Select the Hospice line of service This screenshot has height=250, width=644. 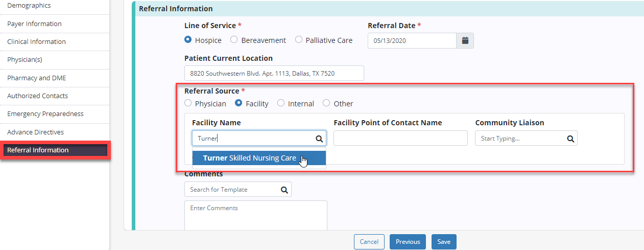point(188,40)
